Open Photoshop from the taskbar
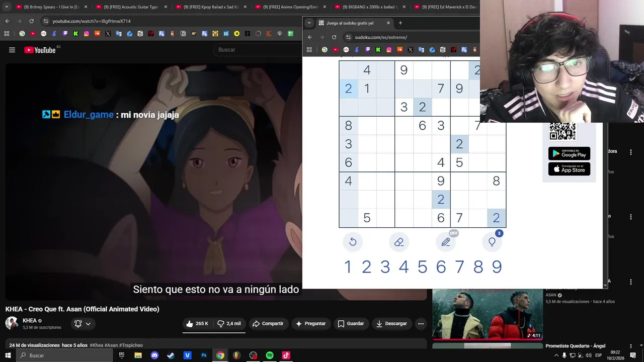The width and height of the screenshot is (644, 362). (x=204, y=355)
